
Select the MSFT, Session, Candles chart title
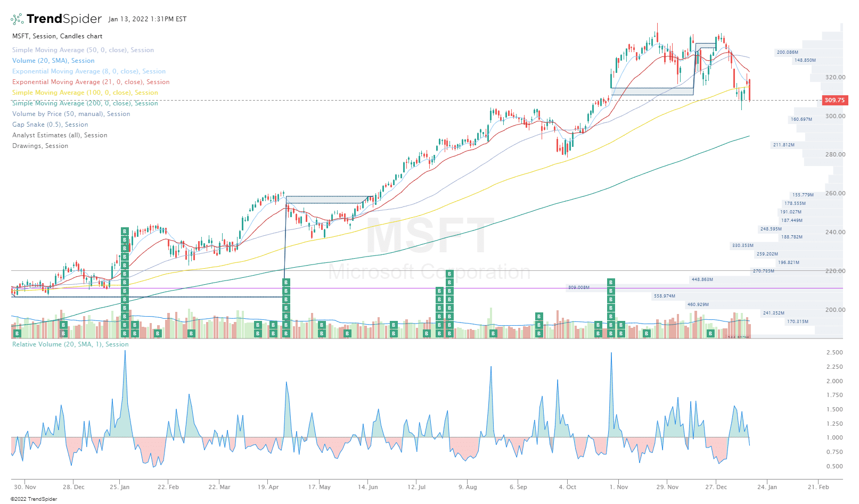58,36
